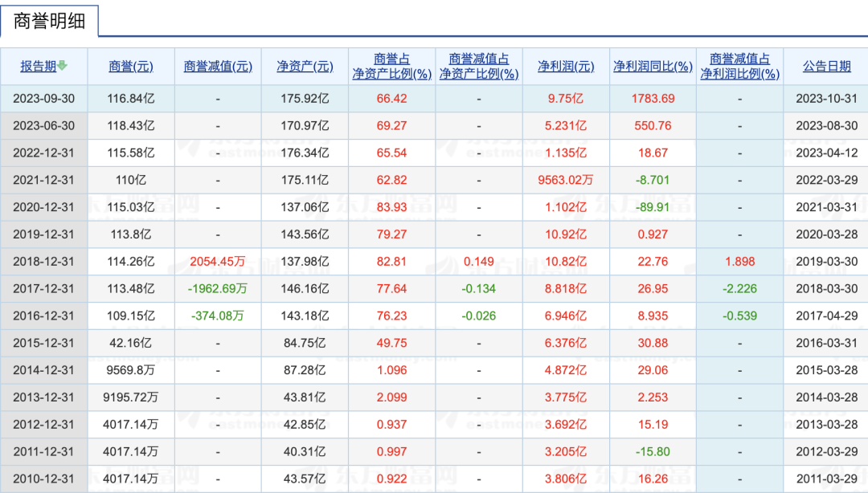Sort by the 报告期 column header

pyautogui.click(x=39, y=67)
